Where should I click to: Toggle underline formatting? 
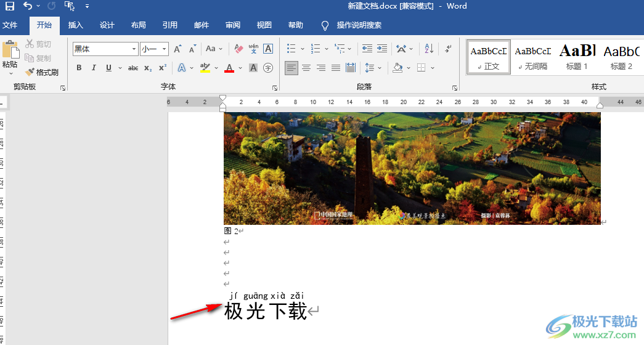coord(108,68)
